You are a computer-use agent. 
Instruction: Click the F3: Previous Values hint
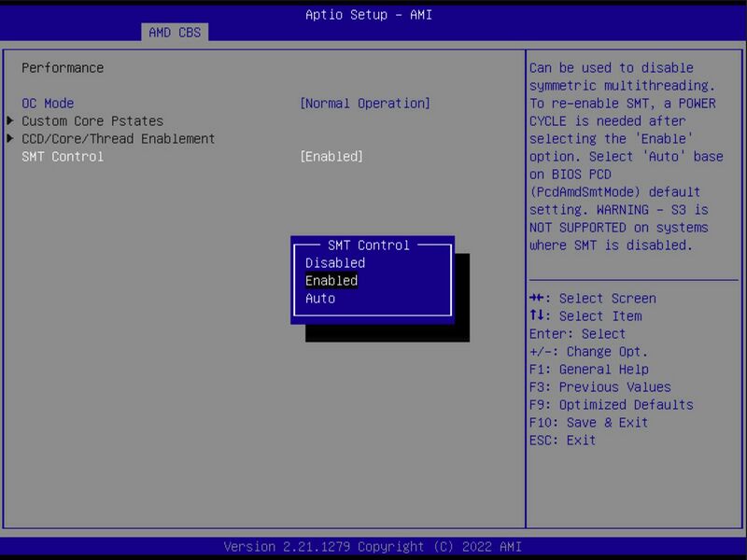point(599,387)
